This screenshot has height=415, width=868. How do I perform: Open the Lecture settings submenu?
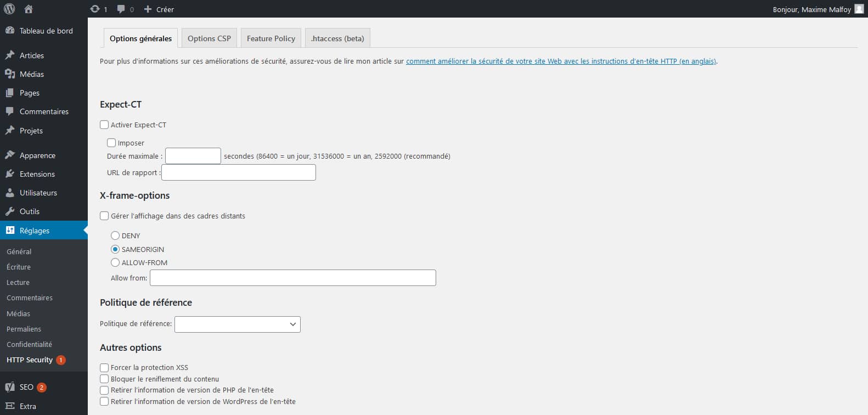(18, 282)
